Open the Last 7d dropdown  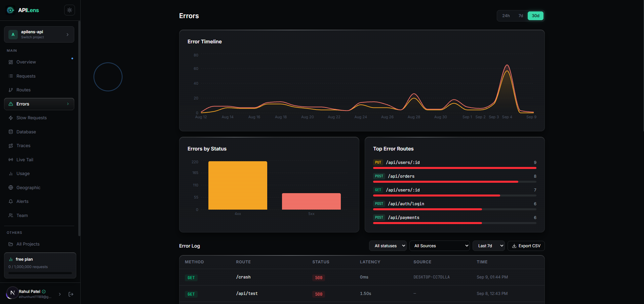489,246
